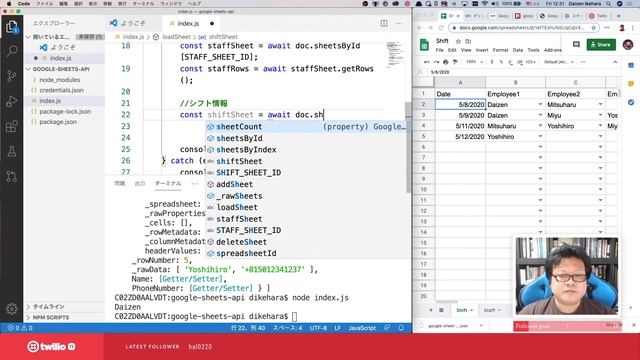
Task: Open the Google Sheets home logo
Action: tap(424, 44)
